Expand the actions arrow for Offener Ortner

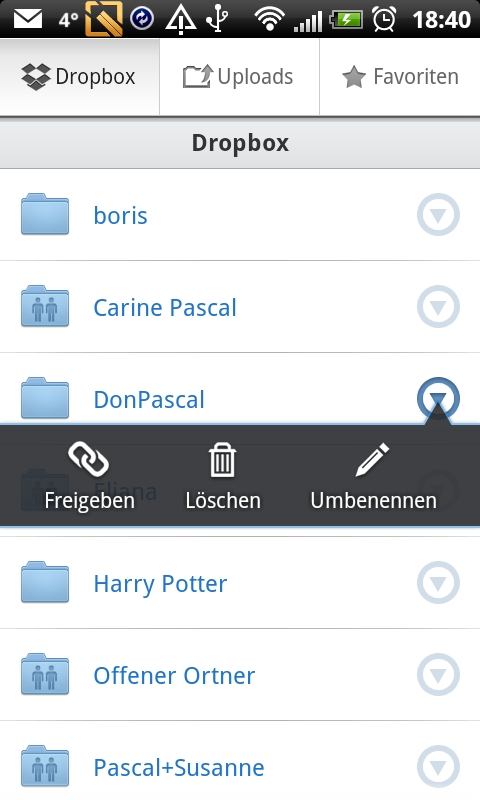point(438,674)
